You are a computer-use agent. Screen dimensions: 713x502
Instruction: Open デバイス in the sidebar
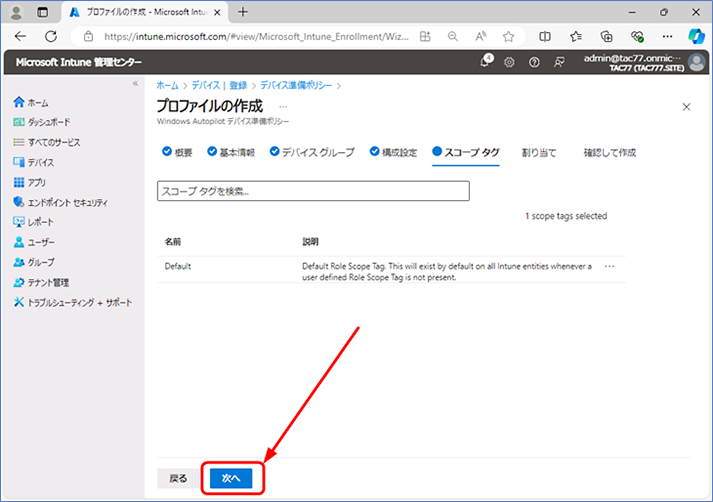pyautogui.click(x=34, y=162)
